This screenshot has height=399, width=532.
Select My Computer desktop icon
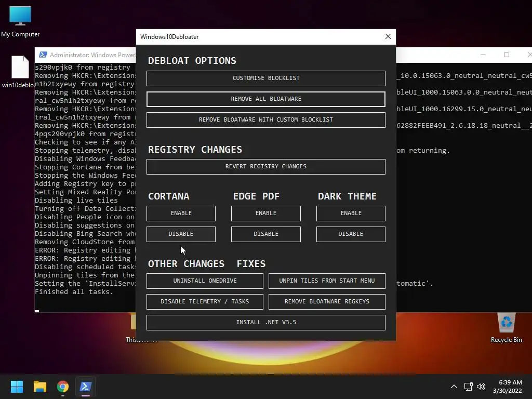click(20, 21)
